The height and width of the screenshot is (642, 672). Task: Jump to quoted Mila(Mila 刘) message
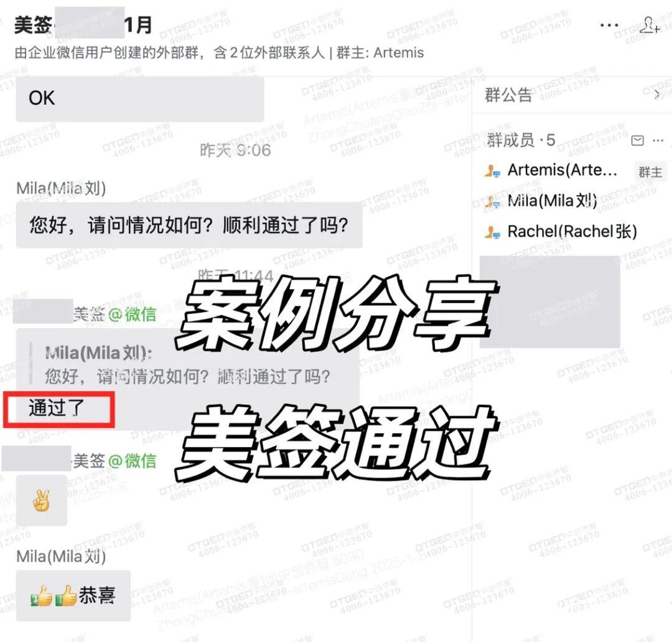pos(187,364)
